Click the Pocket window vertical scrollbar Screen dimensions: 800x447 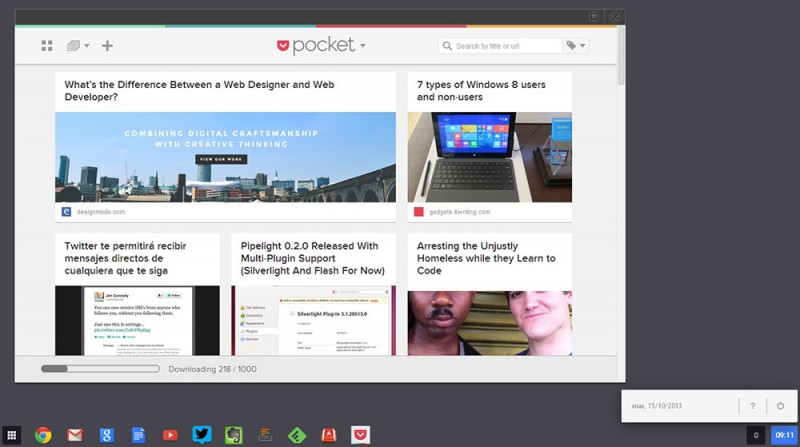(621, 55)
